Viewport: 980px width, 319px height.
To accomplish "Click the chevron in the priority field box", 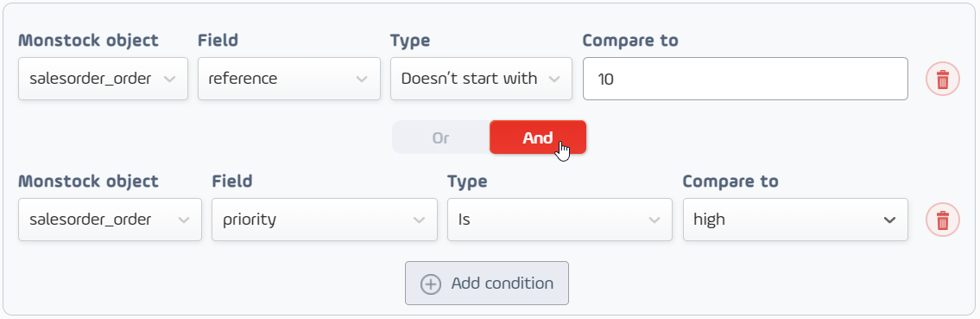I will tap(419, 220).
